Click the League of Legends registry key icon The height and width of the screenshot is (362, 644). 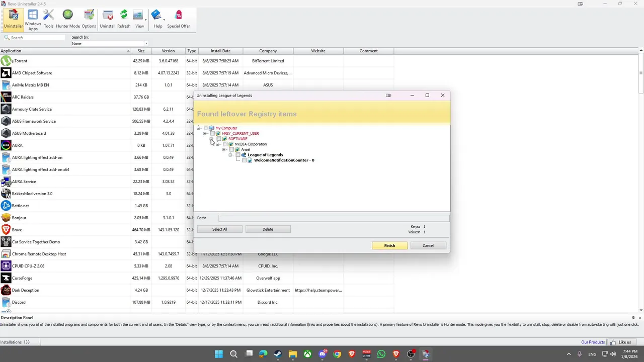[244, 155]
